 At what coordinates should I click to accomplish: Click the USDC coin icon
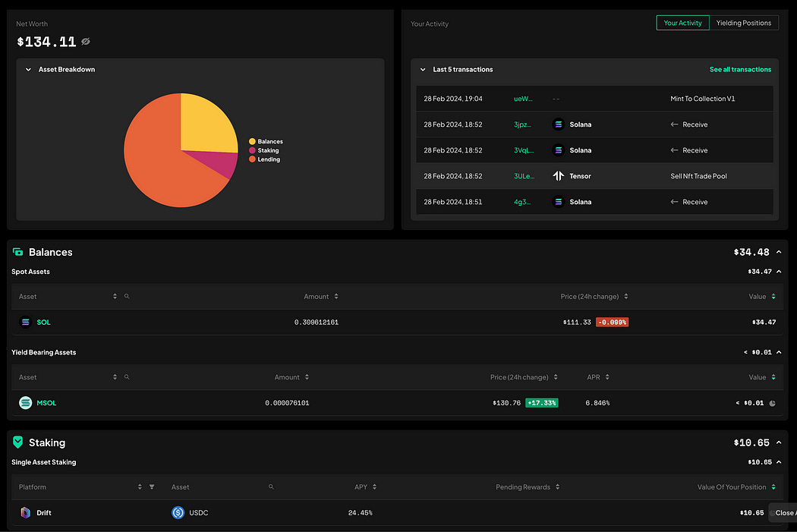point(178,513)
